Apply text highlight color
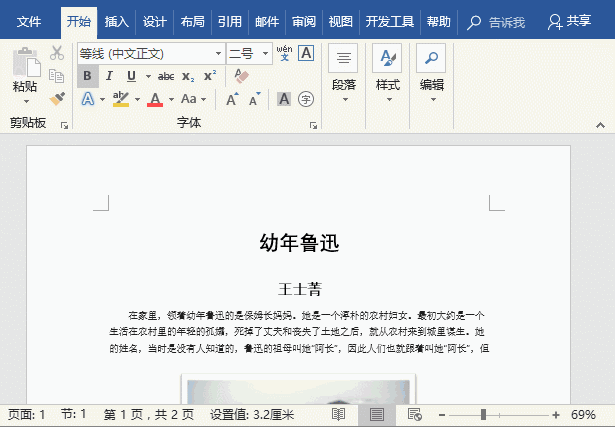The width and height of the screenshot is (615, 427). [121, 99]
